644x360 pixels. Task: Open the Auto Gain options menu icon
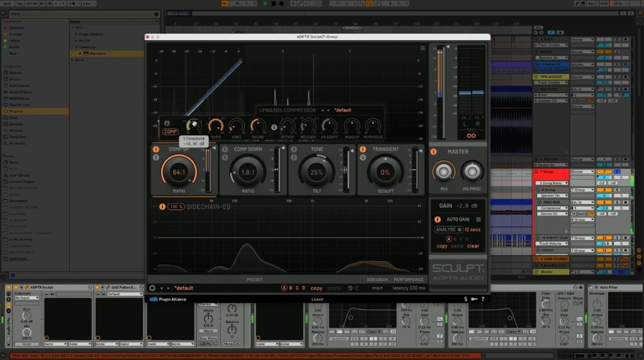479,219
